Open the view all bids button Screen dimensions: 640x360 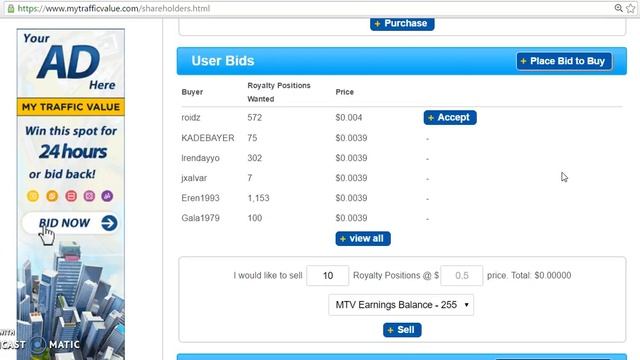(x=363, y=238)
